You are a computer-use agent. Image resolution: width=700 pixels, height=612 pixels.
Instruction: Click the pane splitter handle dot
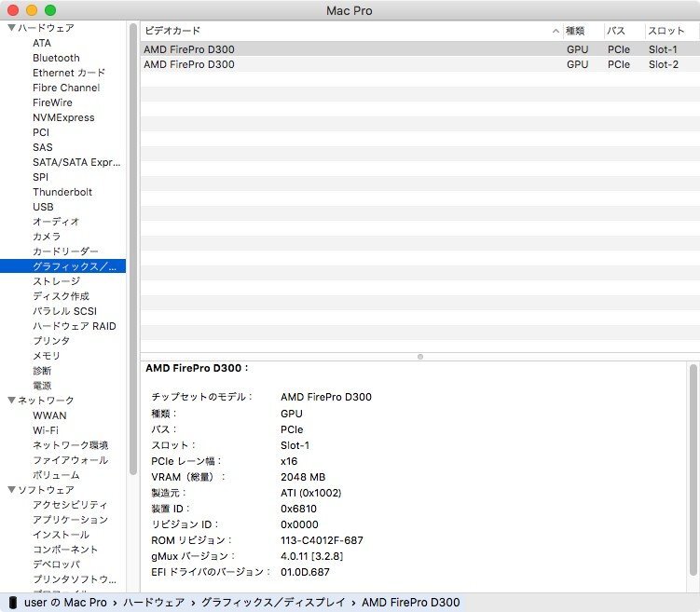coord(420,357)
